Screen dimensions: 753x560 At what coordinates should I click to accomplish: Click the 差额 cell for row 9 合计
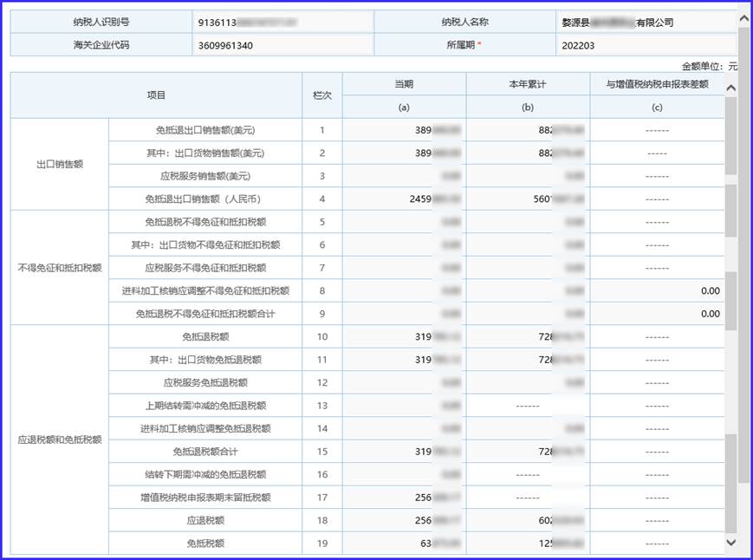coord(657,314)
